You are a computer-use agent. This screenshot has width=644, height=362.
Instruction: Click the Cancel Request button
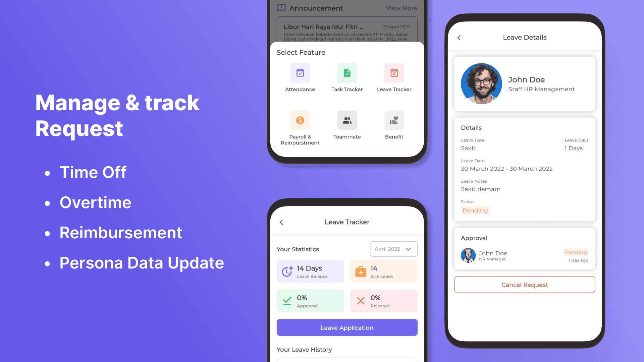coord(525,285)
